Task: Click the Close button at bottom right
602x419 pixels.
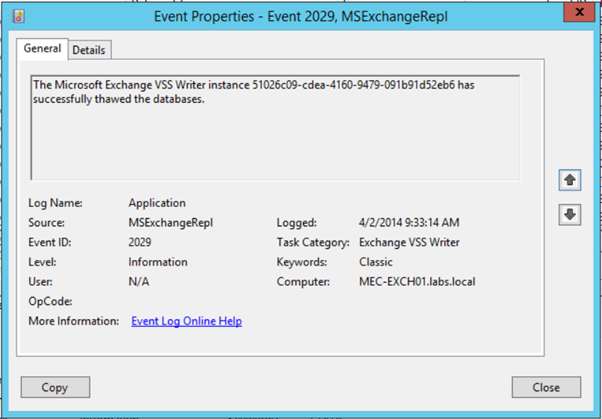Action: pyautogui.click(x=546, y=387)
